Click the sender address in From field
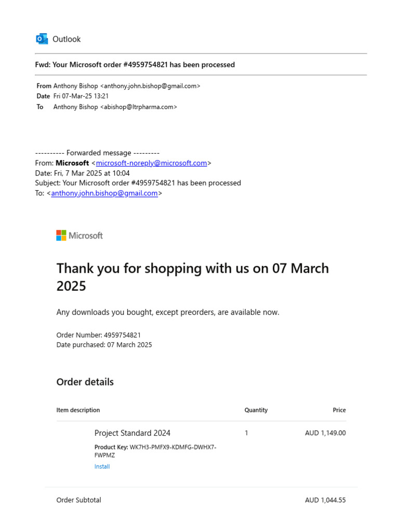This screenshot has height=532, width=399. (150, 86)
